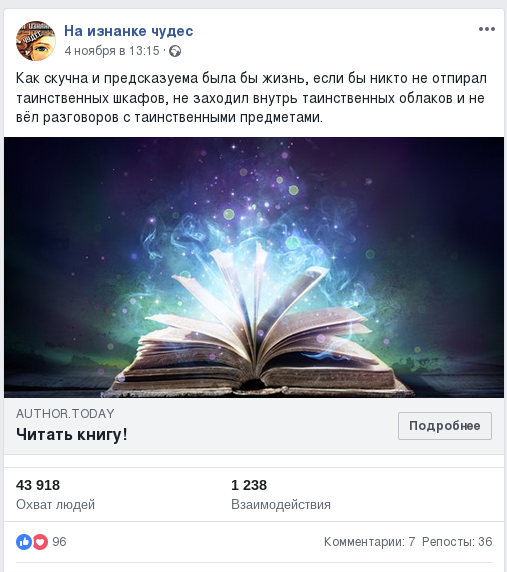
Task: Click the Подробнее button
Action: pyautogui.click(x=445, y=426)
